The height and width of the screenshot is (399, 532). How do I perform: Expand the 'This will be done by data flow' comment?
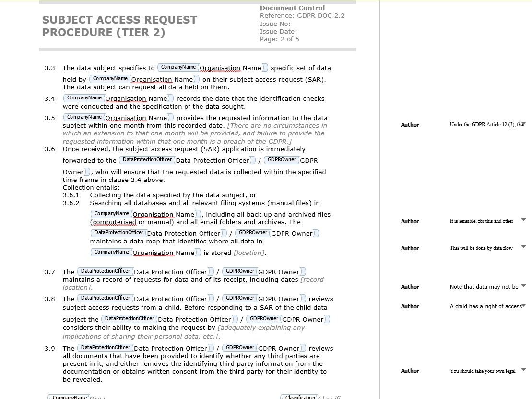[523, 248]
